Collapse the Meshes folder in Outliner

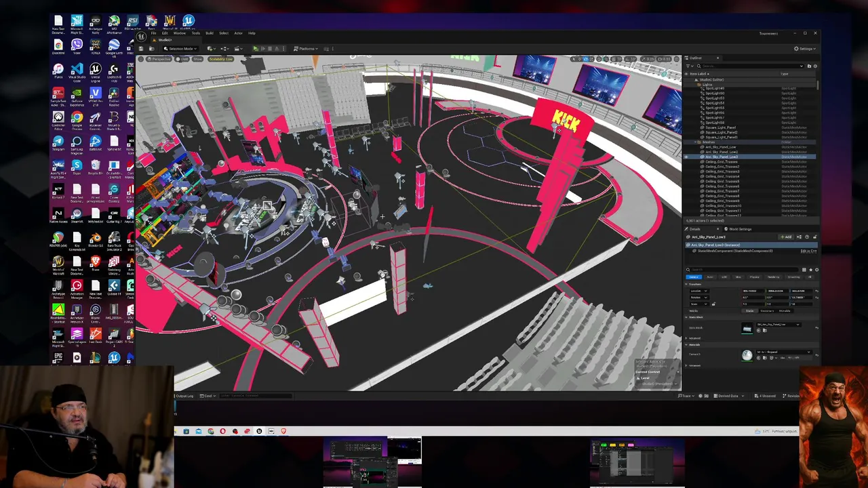(695, 142)
